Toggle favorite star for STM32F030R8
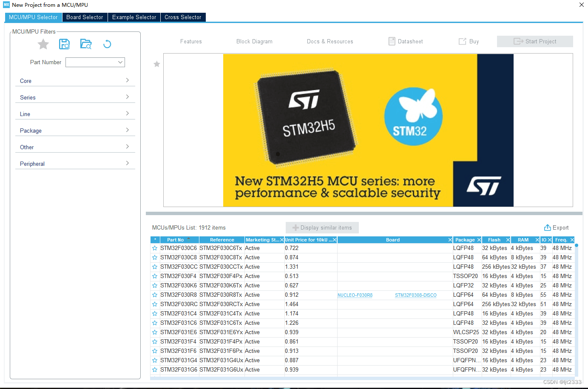 [155, 295]
